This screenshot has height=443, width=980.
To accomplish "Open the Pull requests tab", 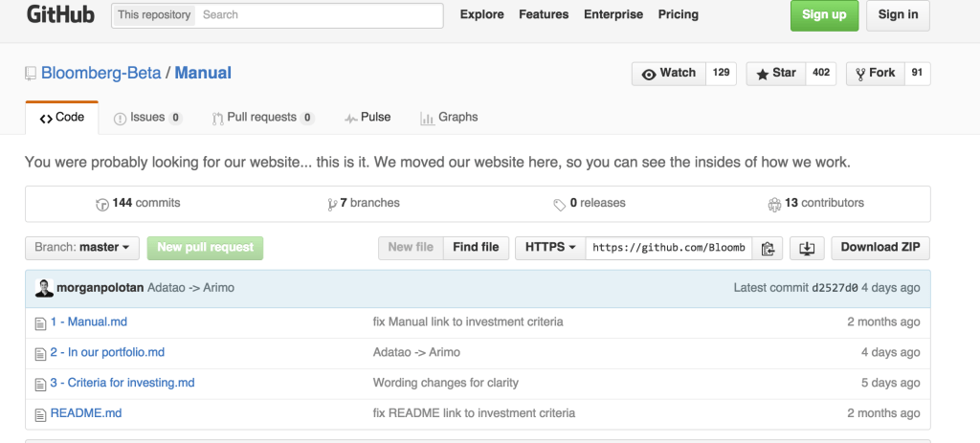I will pos(262,118).
